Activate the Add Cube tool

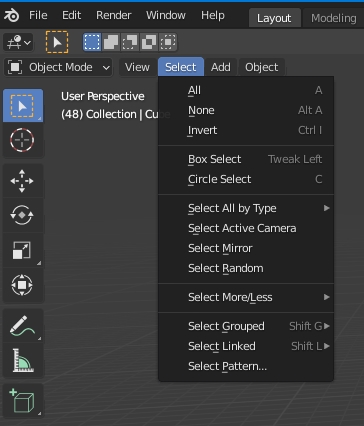coord(22,401)
